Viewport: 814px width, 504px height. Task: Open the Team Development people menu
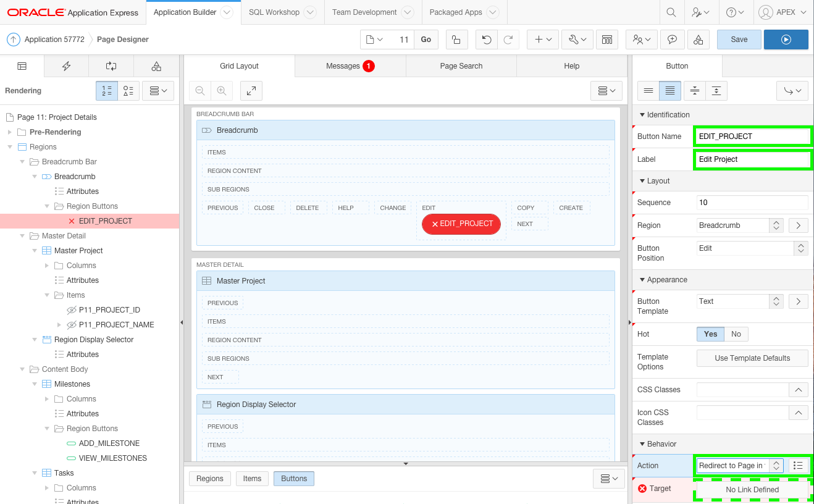click(642, 40)
